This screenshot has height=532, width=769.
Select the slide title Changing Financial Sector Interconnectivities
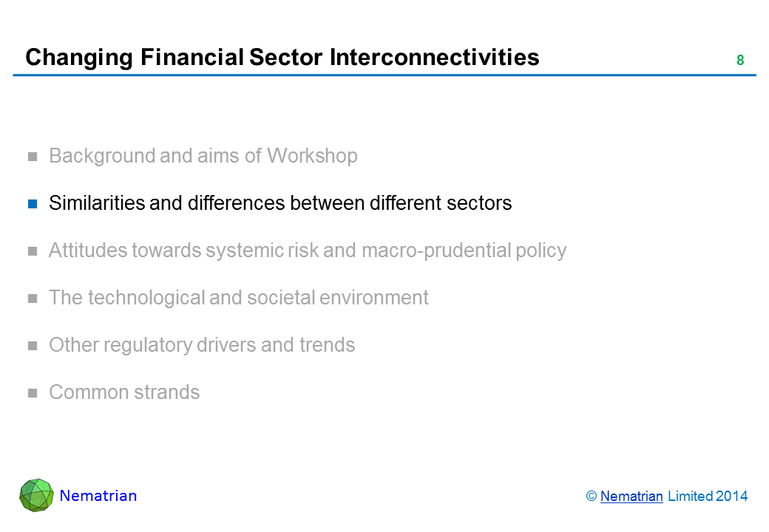(282, 58)
